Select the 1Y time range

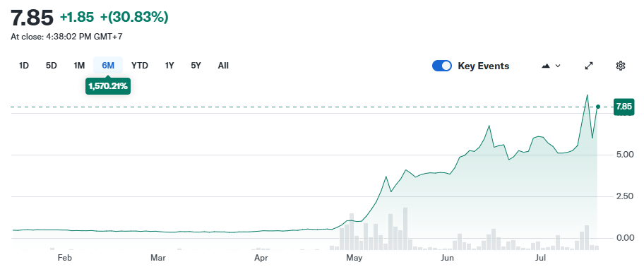click(169, 65)
